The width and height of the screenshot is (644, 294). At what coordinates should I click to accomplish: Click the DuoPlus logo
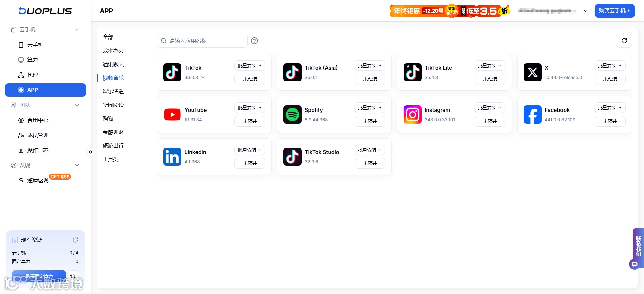45,11
